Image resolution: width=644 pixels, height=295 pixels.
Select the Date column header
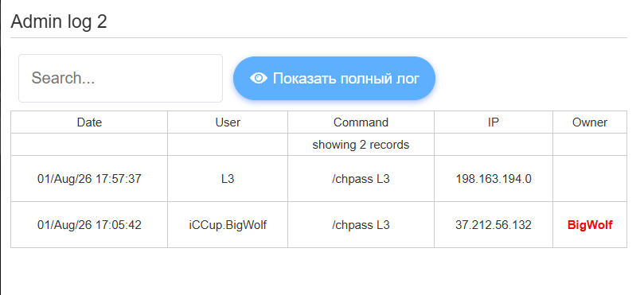[x=89, y=122]
